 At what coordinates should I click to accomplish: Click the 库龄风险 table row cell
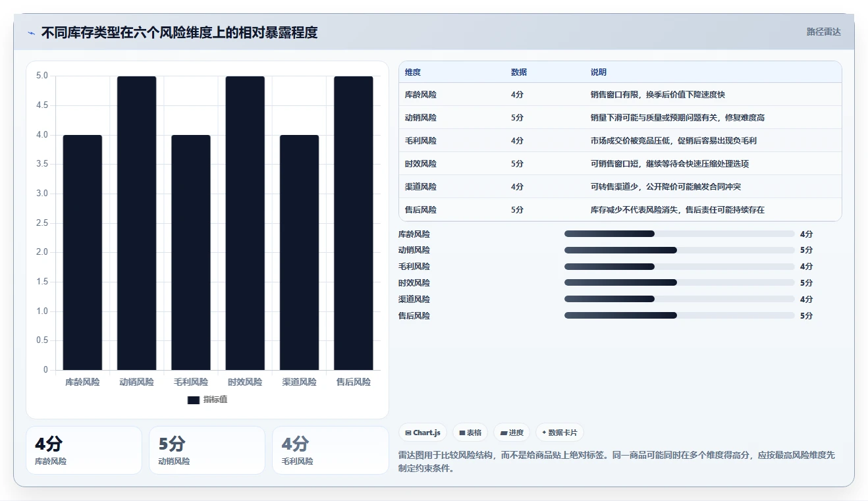click(421, 95)
